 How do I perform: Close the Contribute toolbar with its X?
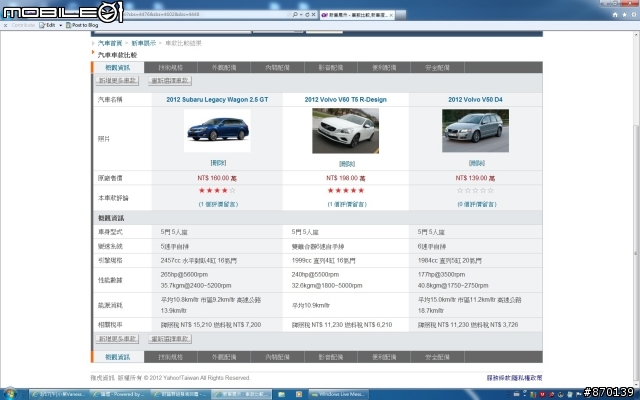pos(5,25)
